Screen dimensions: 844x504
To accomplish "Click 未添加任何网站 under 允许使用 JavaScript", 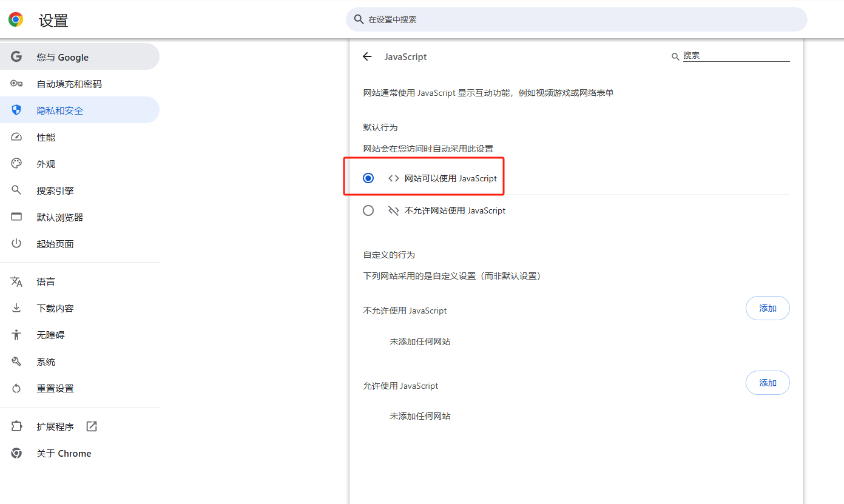I will pyautogui.click(x=420, y=416).
